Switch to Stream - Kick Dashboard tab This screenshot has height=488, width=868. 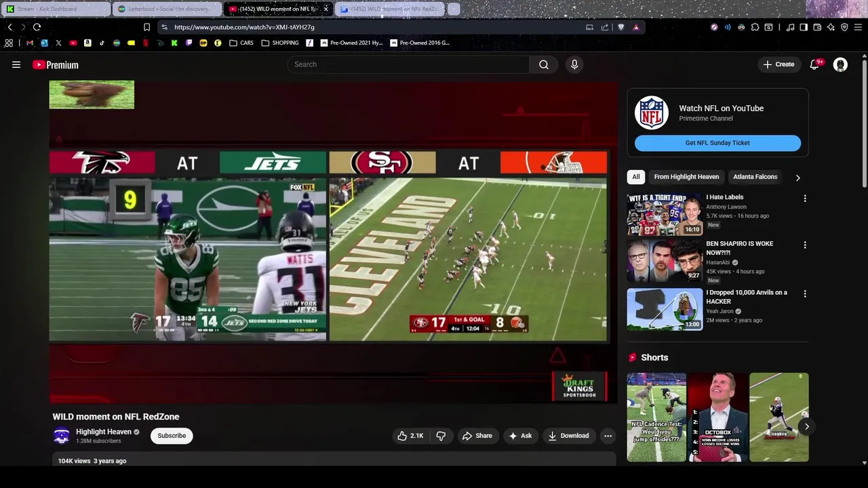(55, 9)
